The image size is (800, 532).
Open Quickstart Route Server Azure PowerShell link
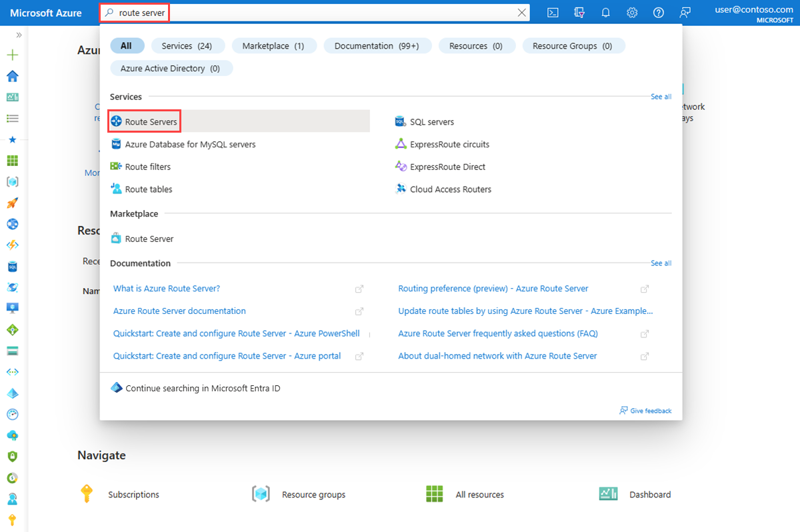[x=237, y=333]
